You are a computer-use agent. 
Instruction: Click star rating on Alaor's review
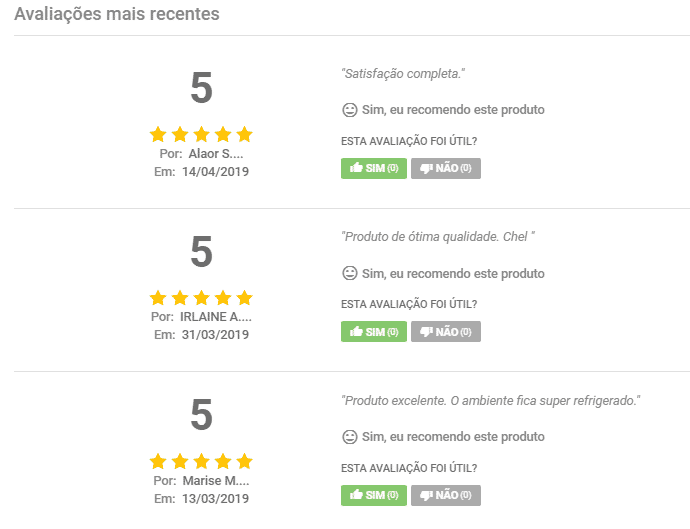201,134
